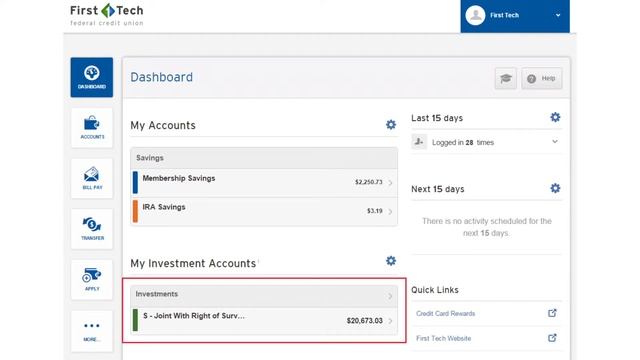This screenshot has width=640, height=360.
Task: Click the Dashboard page title
Action: click(162, 77)
